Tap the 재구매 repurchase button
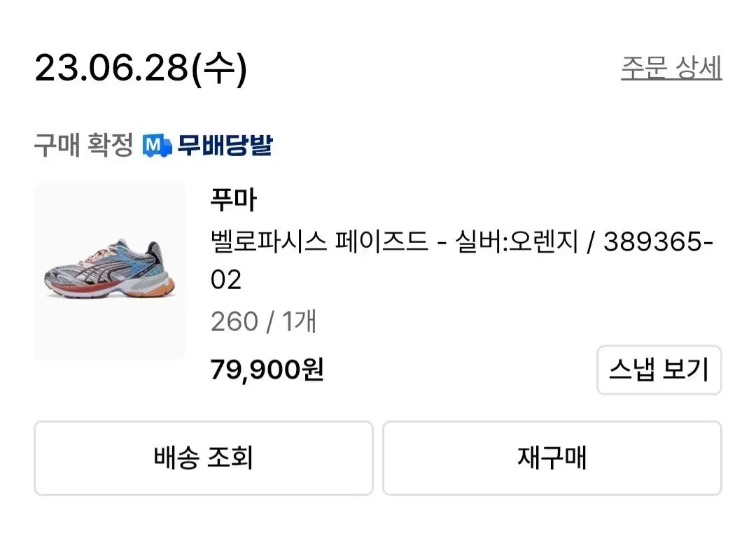756x534 pixels. [x=552, y=458]
